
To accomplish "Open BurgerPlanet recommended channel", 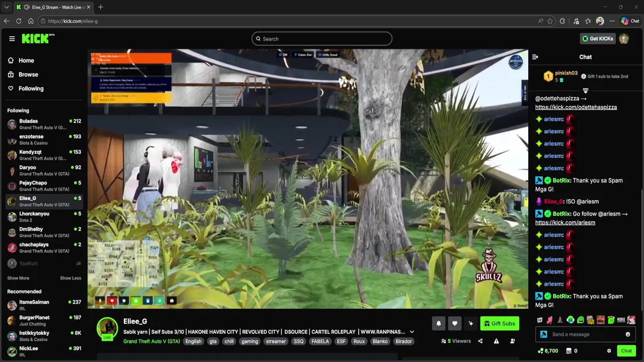I will click(x=44, y=321).
